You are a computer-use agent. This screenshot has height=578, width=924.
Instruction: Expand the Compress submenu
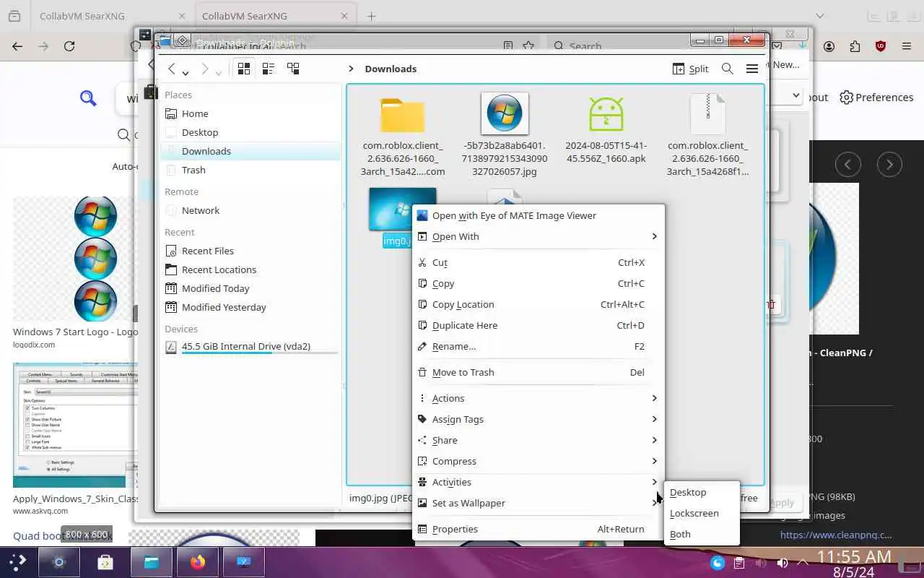click(538, 461)
